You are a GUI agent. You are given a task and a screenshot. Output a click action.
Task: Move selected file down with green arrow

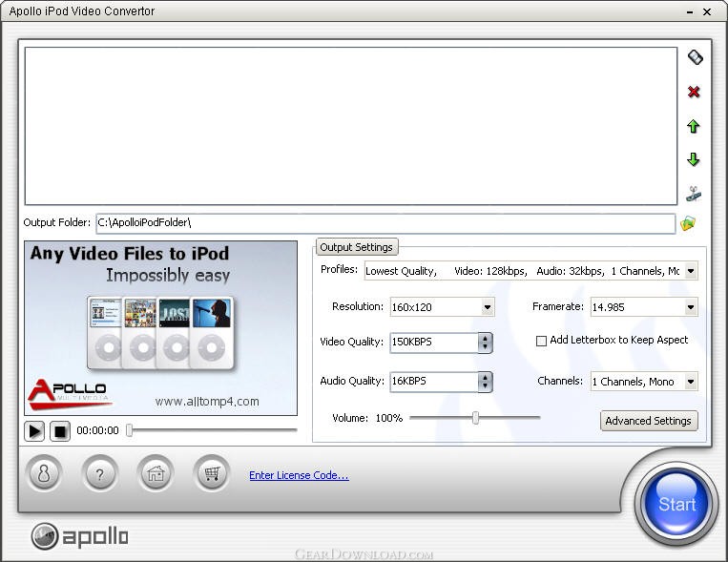click(x=694, y=159)
